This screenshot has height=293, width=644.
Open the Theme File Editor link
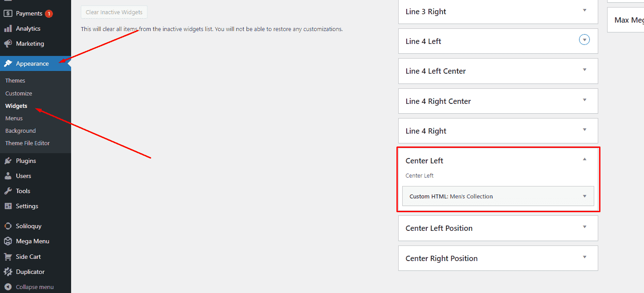click(x=28, y=143)
